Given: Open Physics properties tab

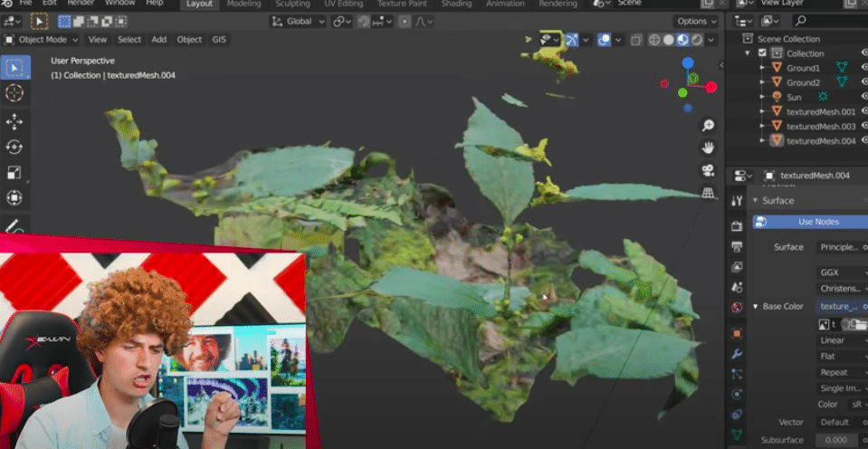Looking at the screenshot, I should (x=737, y=394).
